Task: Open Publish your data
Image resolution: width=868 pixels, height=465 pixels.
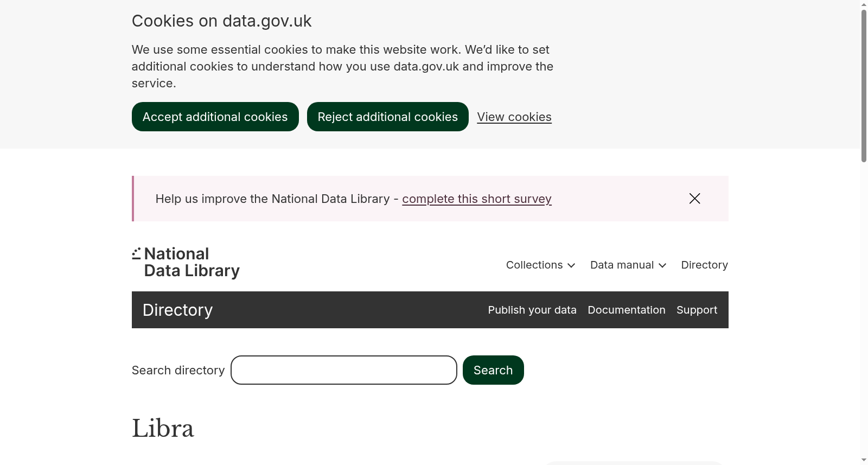Action: (532, 310)
